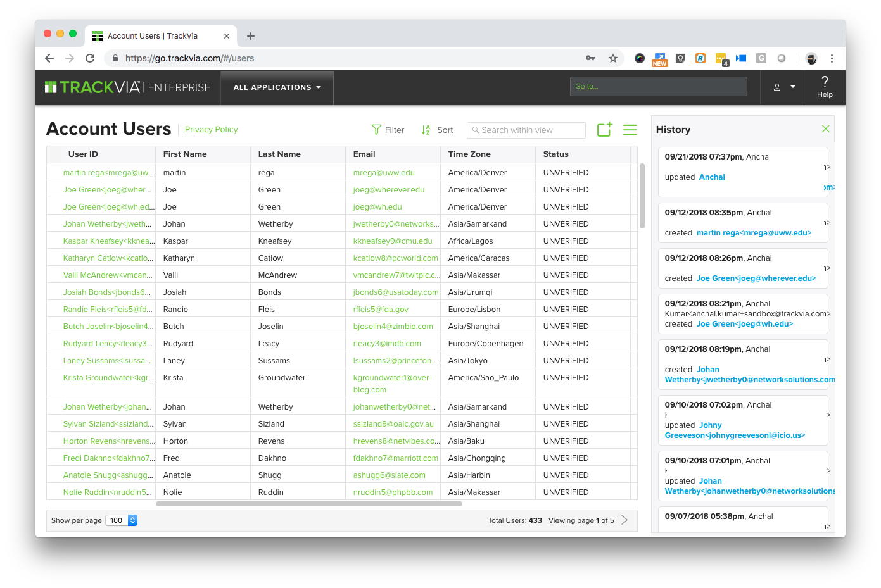The width and height of the screenshot is (881, 588).
Task: Click the gray G extension icon
Action: point(761,58)
